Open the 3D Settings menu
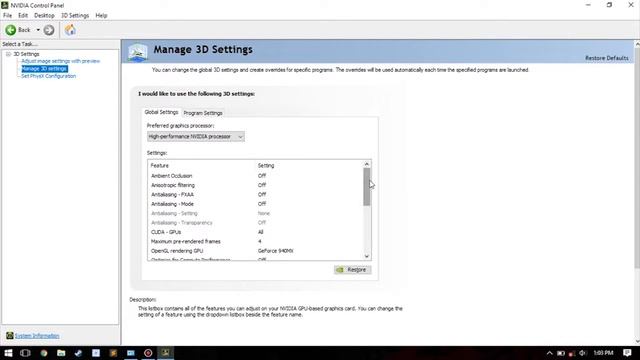640x360 pixels. 75,16
